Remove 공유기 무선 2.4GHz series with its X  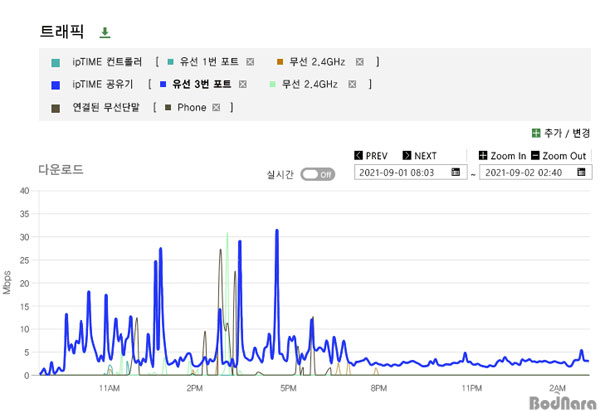pos(352,84)
